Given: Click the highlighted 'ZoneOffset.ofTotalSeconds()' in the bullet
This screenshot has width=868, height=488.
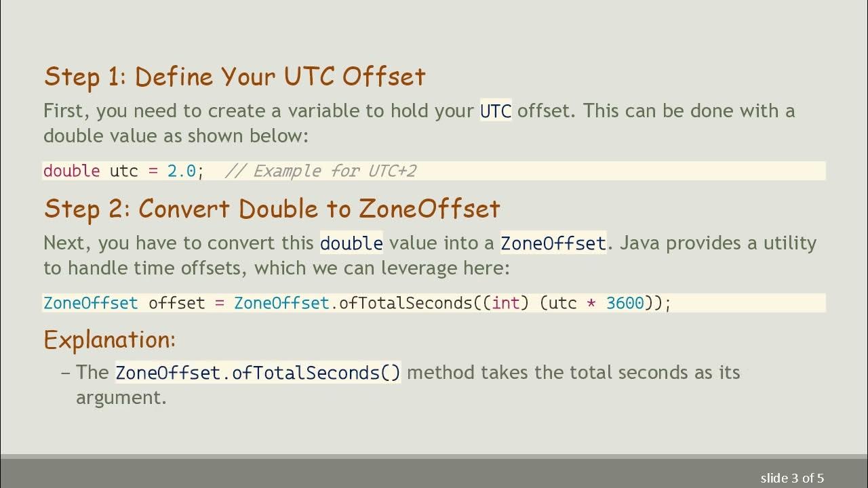Looking at the screenshot, I should (x=258, y=373).
